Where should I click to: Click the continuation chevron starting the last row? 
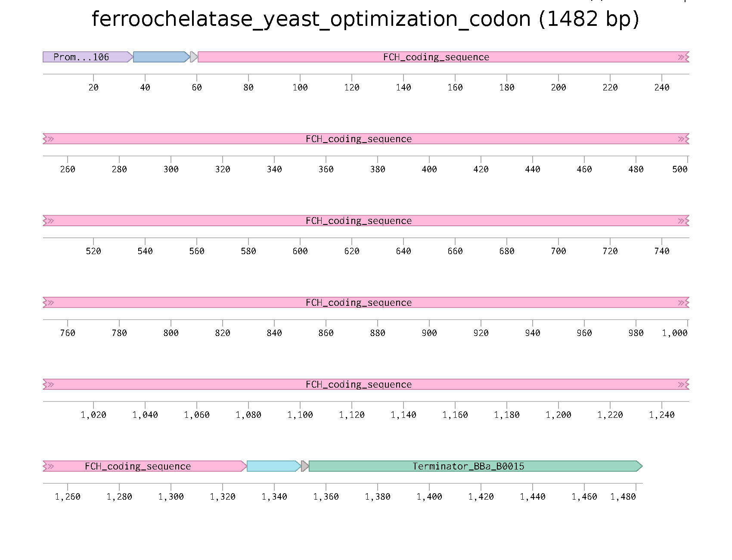click(x=50, y=466)
